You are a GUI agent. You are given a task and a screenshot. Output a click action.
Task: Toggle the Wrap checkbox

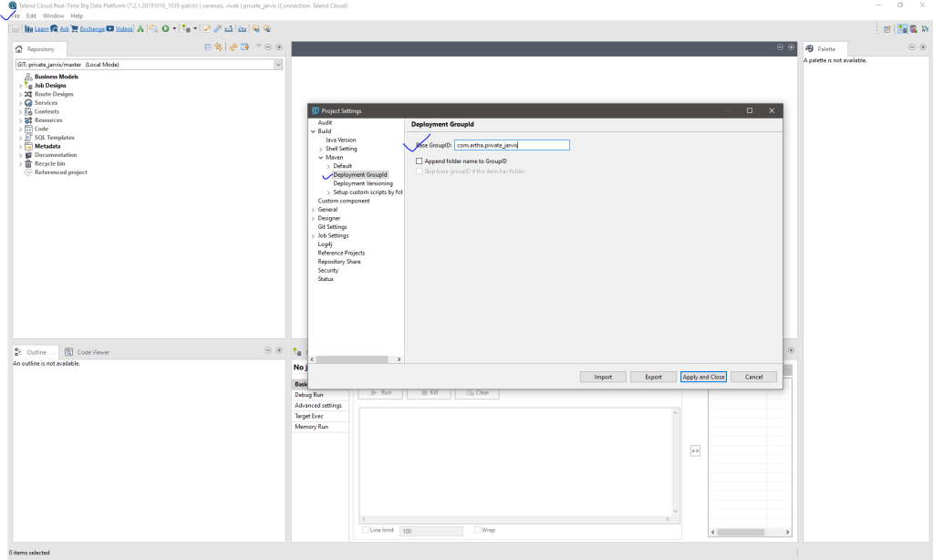(x=477, y=530)
